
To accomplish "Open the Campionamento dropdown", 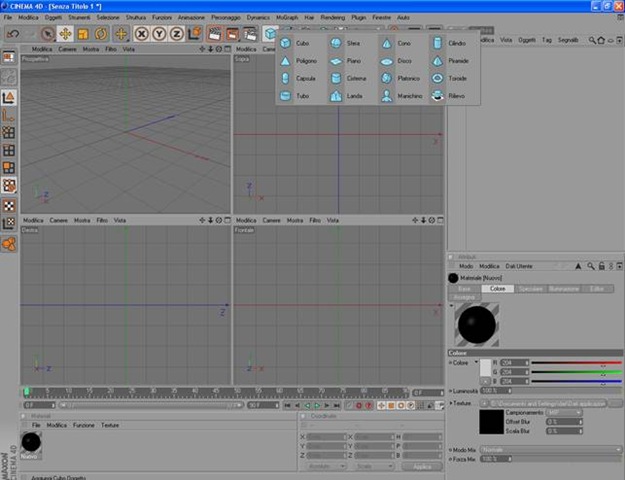I will point(564,413).
